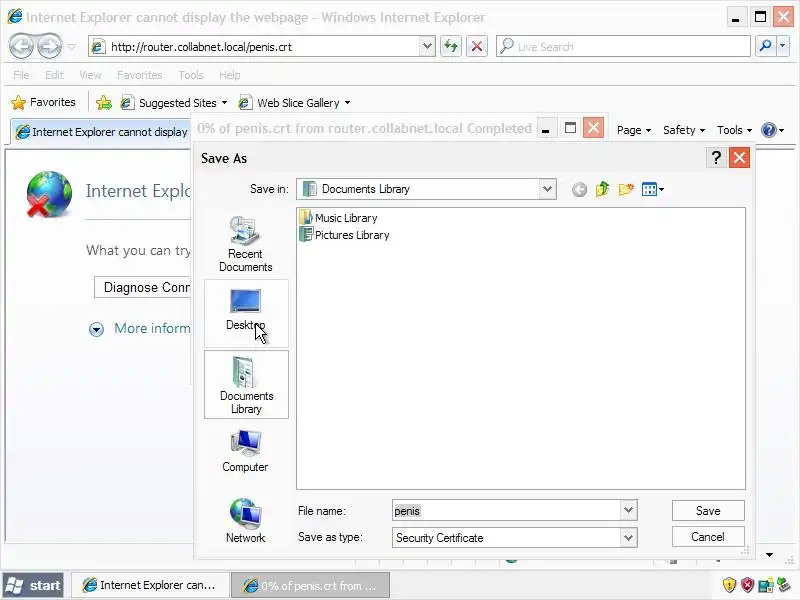Screen dimensions: 800x600
Task: Switch to penis.crt download taskbar item
Action: coord(310,585)
